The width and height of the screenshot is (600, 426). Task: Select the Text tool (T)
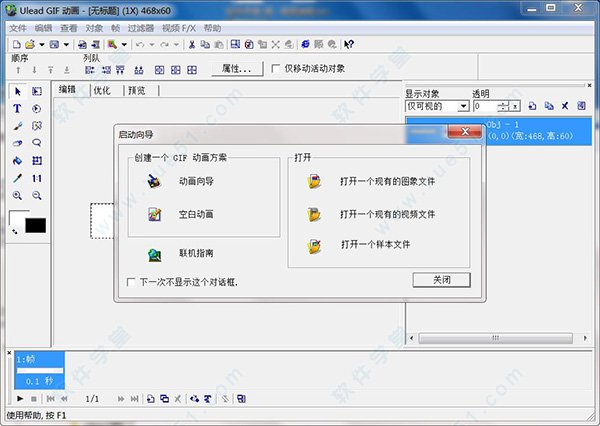click(x=17, y=109)
